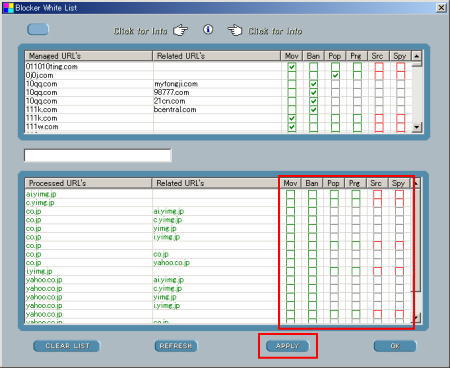Sort by Managed URL's column header

click(89, 56)
